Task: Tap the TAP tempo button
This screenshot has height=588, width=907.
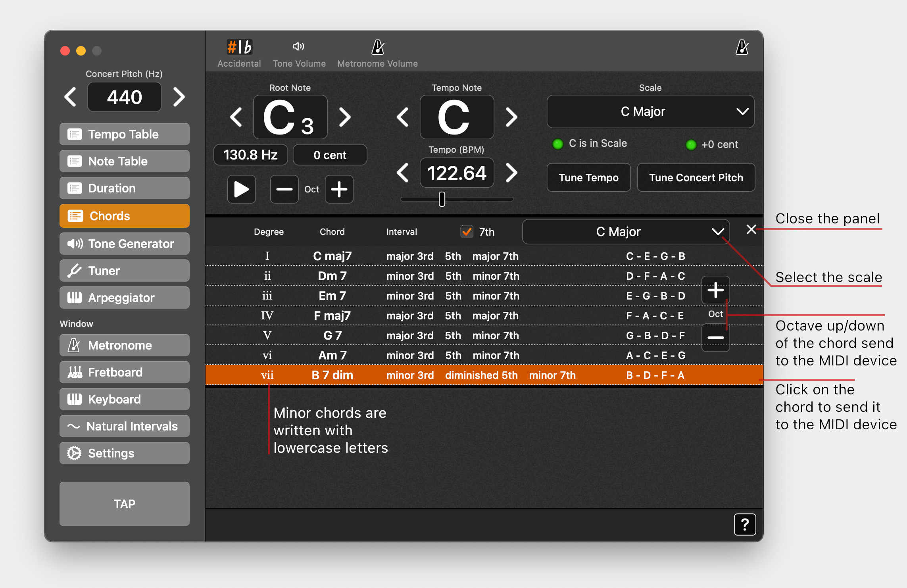Action: 125,504
